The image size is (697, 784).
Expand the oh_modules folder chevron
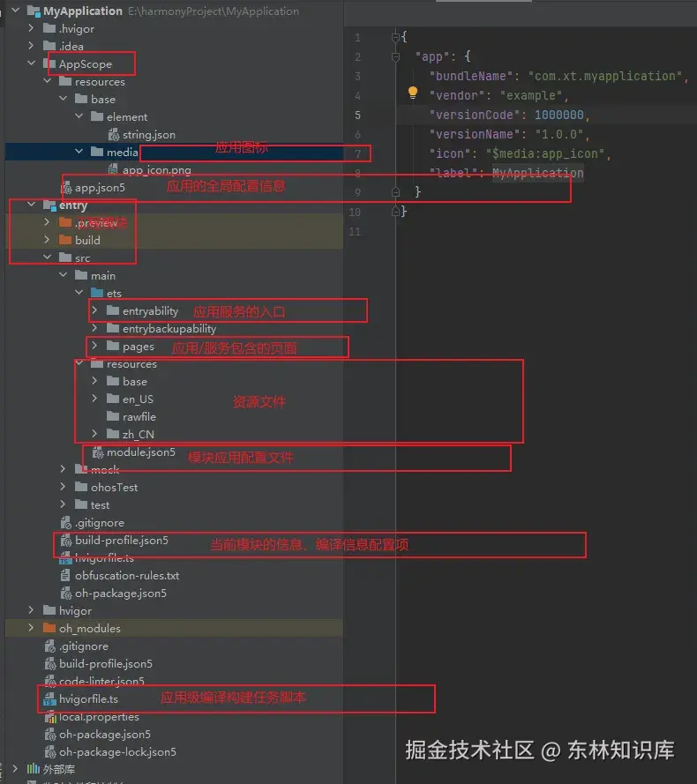tap(31, 628)
